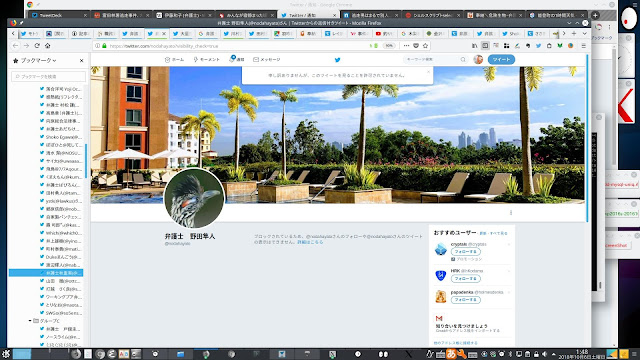This screenshot has width=640, height=360.
Task: Open Chrome three-dot menu
Action: (x=610, y=27)
